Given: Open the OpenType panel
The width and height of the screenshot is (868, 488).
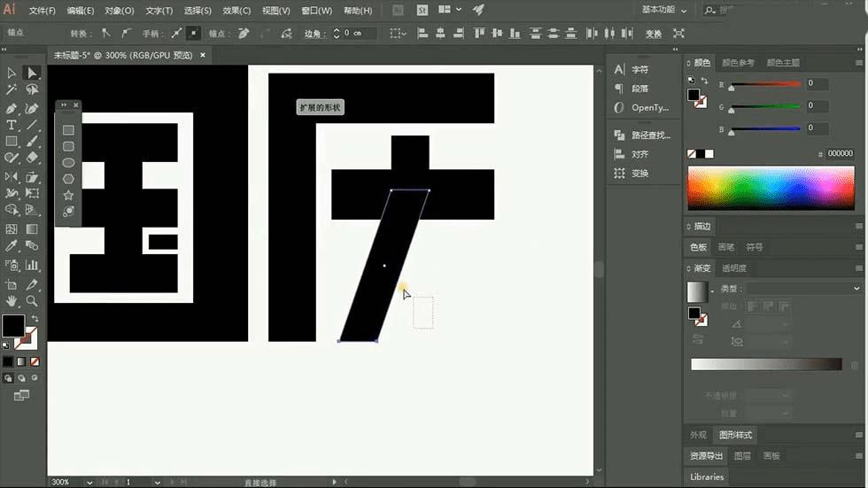Looking at the screenshot, I should coord(641,107).
